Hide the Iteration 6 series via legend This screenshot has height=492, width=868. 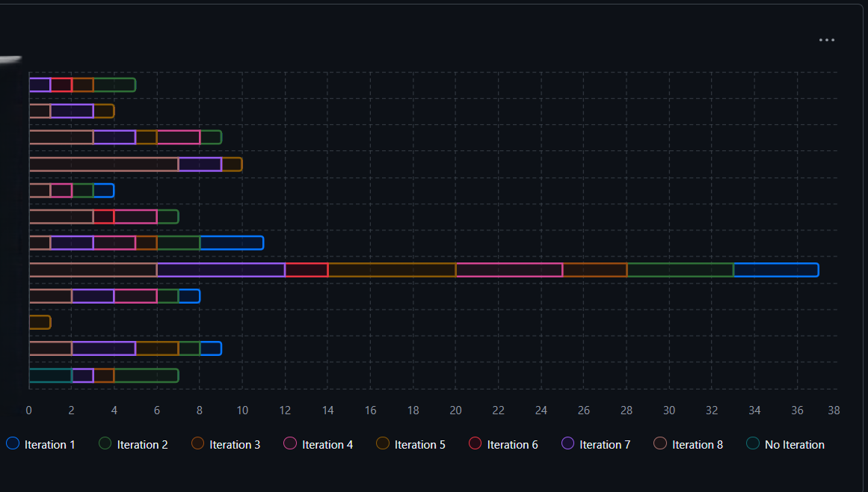point(475,443)
